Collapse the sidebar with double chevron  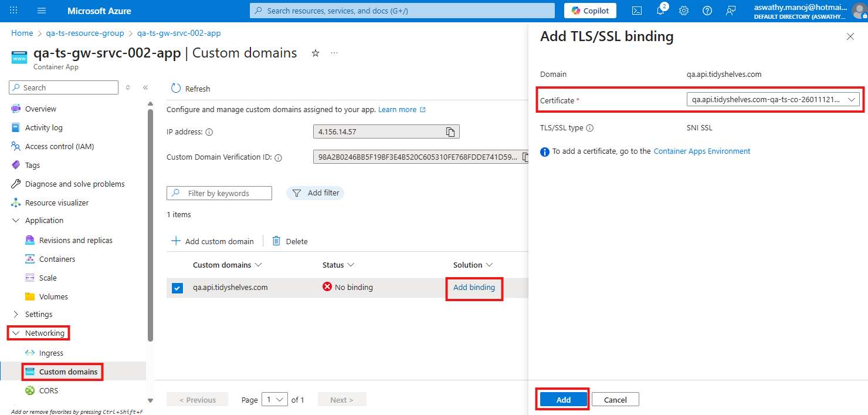pos(145,87)
